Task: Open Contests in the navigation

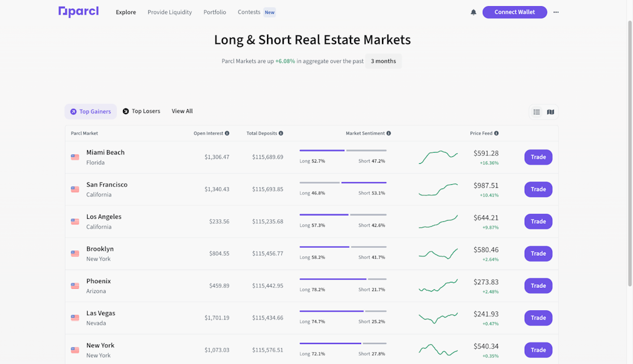Action: tap(249, 12)
